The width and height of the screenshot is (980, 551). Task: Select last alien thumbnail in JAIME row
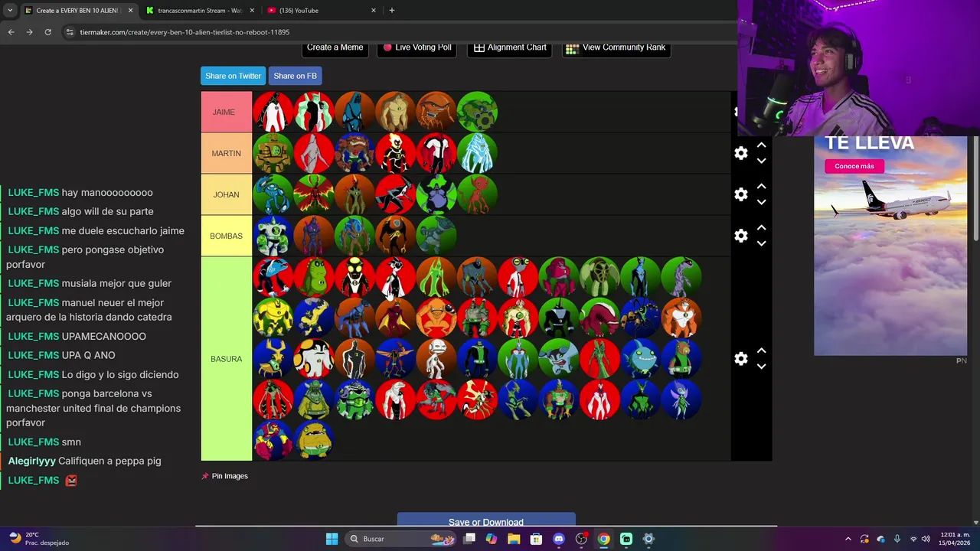[x=477, y=112]
